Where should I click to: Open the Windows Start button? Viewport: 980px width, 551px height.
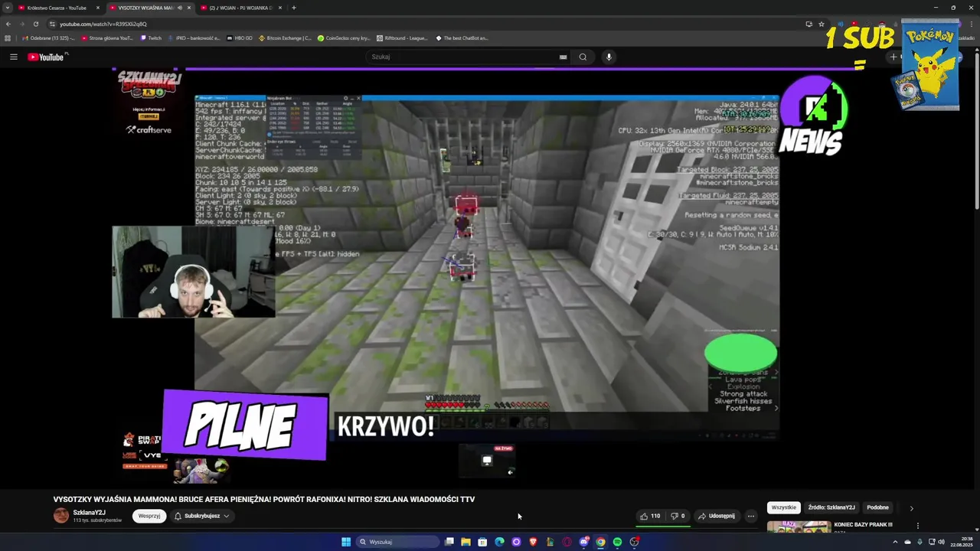click(346, 542)
